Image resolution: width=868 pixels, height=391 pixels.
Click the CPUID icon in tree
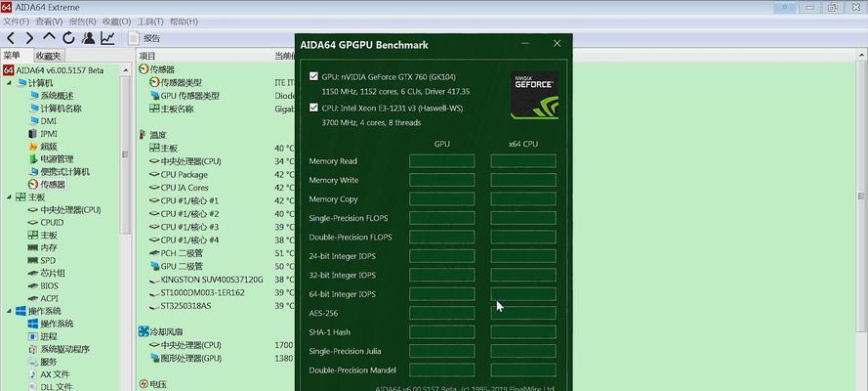click(x=33, y=222)
